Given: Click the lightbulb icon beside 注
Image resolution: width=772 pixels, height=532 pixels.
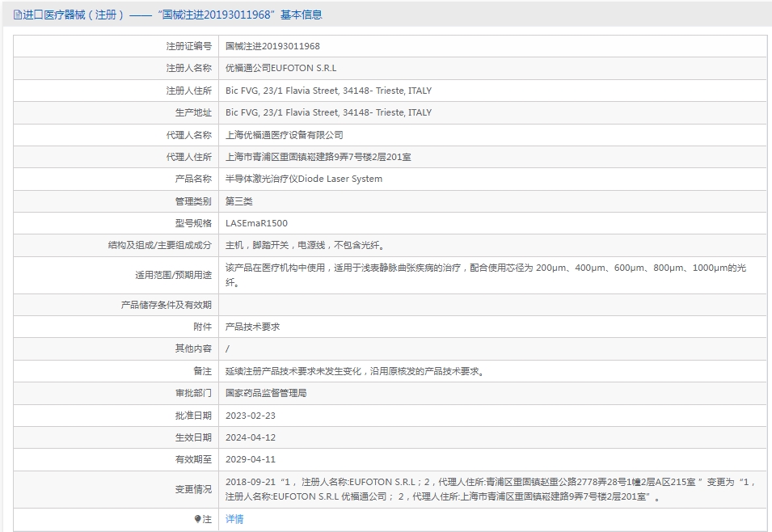Looking at the screenshot, I should click(x=198, y=519).
